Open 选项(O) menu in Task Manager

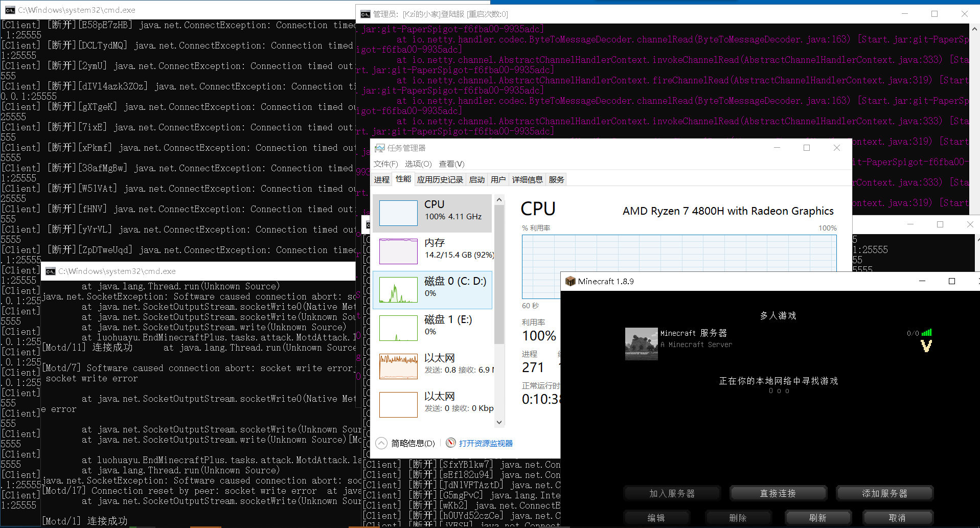click(x=418, y=164)
